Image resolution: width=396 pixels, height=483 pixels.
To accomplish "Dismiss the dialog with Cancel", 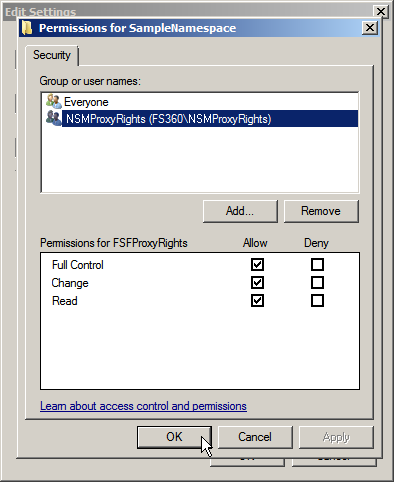I will (256, 438).
